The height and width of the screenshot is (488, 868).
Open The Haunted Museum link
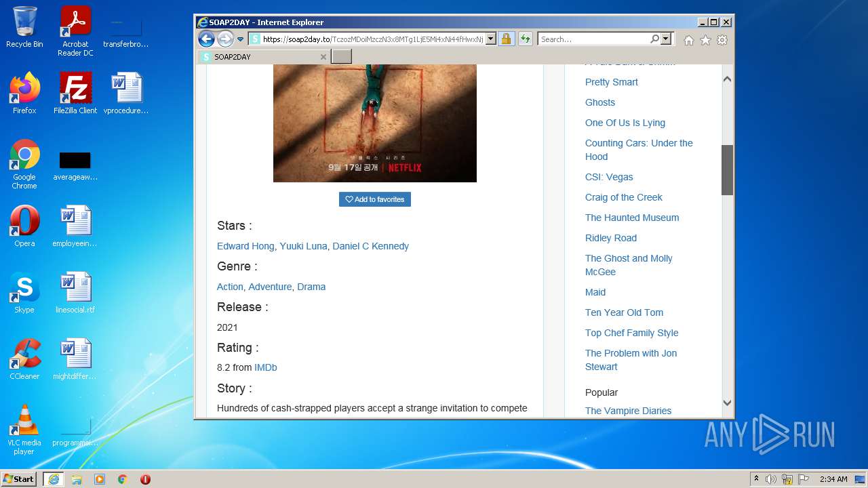tap(632, 218)
